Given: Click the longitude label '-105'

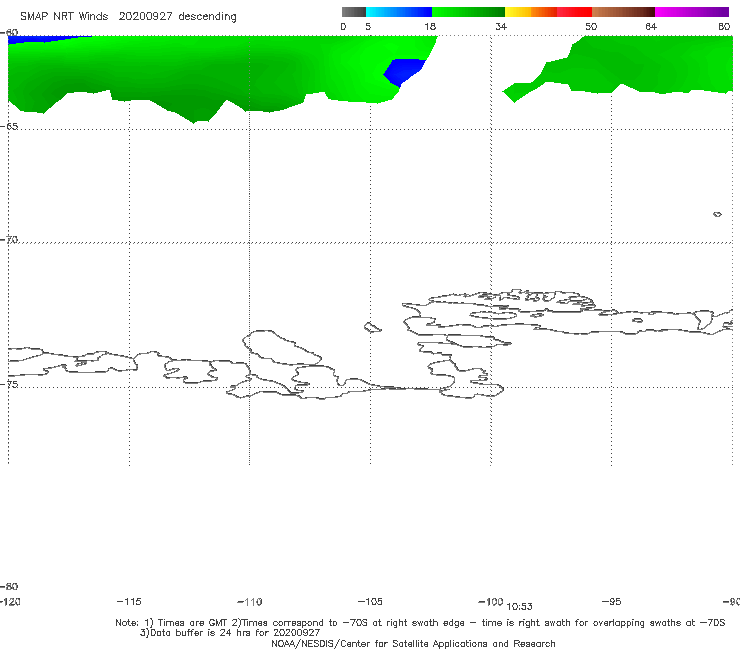Looking at the screenshot, I should tap(370, 602).
